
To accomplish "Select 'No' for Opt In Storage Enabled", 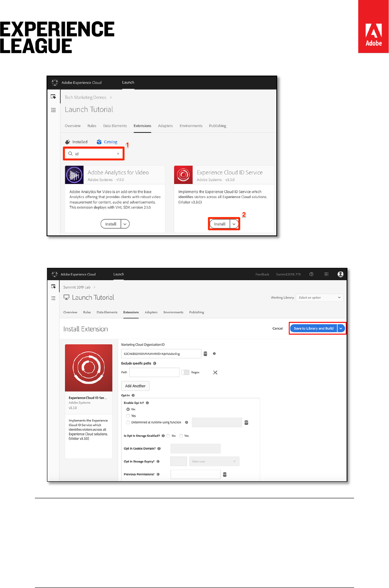I will (168, 436).
